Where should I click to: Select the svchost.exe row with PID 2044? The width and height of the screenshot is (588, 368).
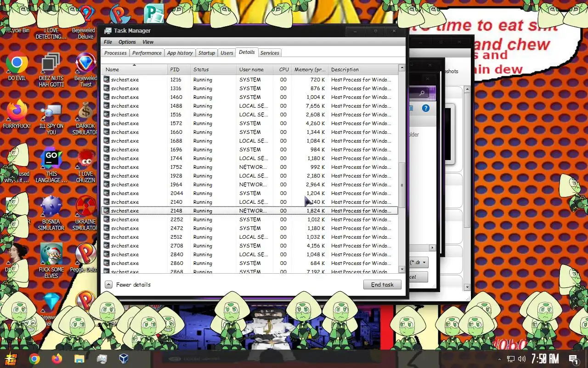click(x=249, y=193)
